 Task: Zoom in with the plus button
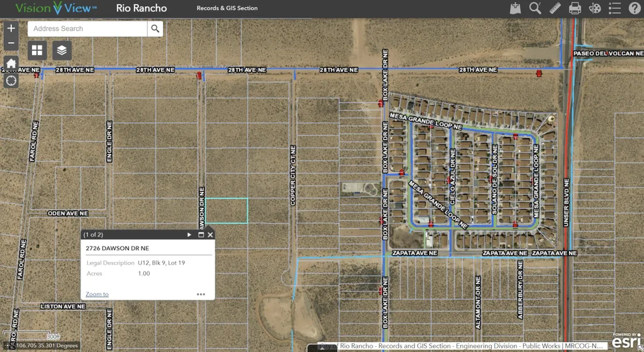pos(11,29)
